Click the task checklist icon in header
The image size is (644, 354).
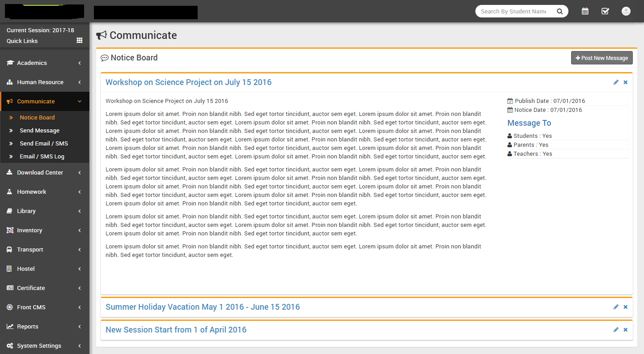click(605, 11)
